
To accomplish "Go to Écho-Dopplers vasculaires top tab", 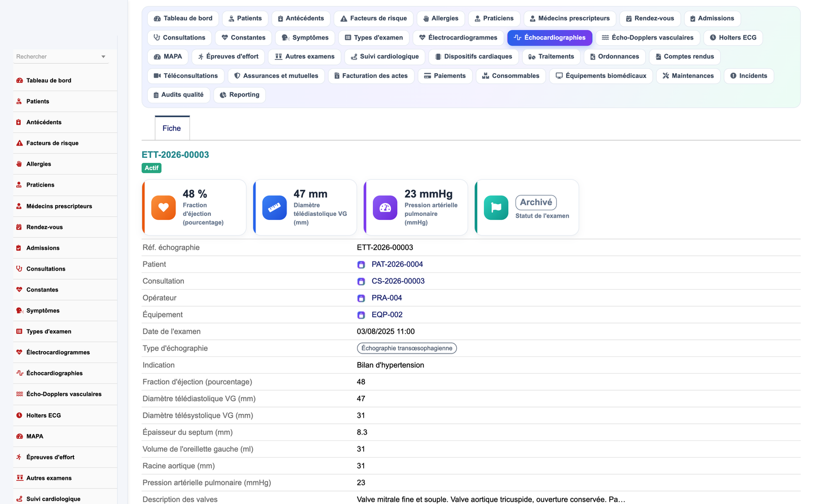I will tap(647, 38).
